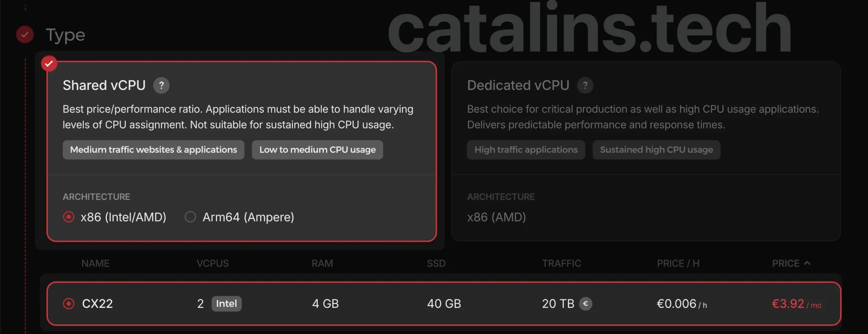
Task: Click the €3.92 / mo price
Action: [x=796, y=304]
